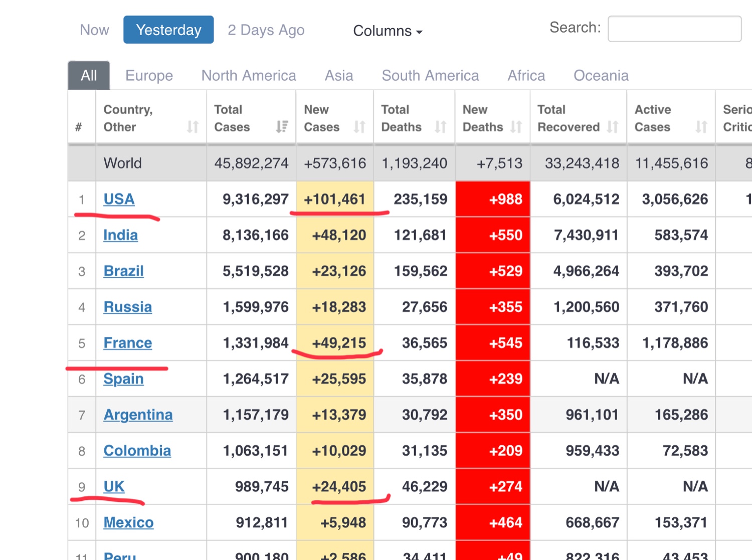Screen dimensions: 752x560
Task: Select the Yesterday data button
Action: 168,30
